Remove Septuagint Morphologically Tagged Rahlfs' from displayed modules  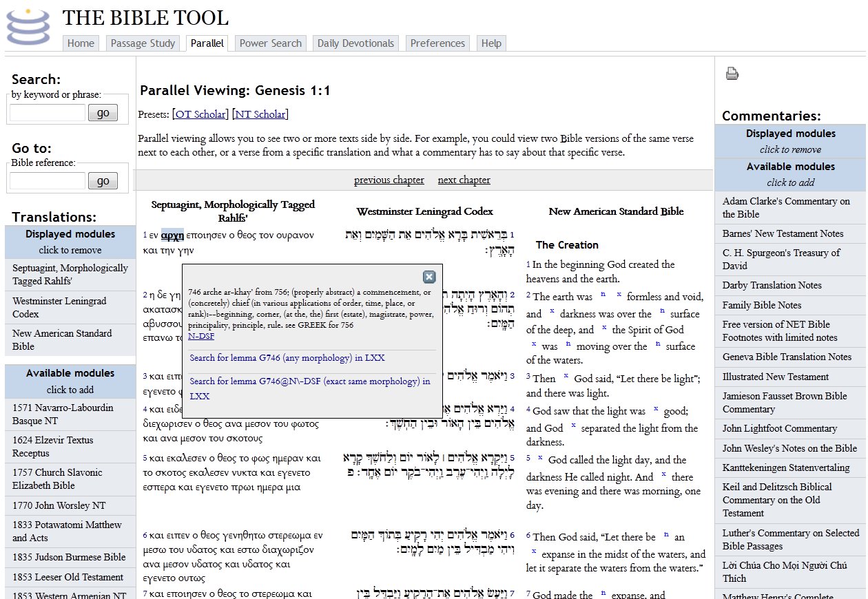coord(70,275)
